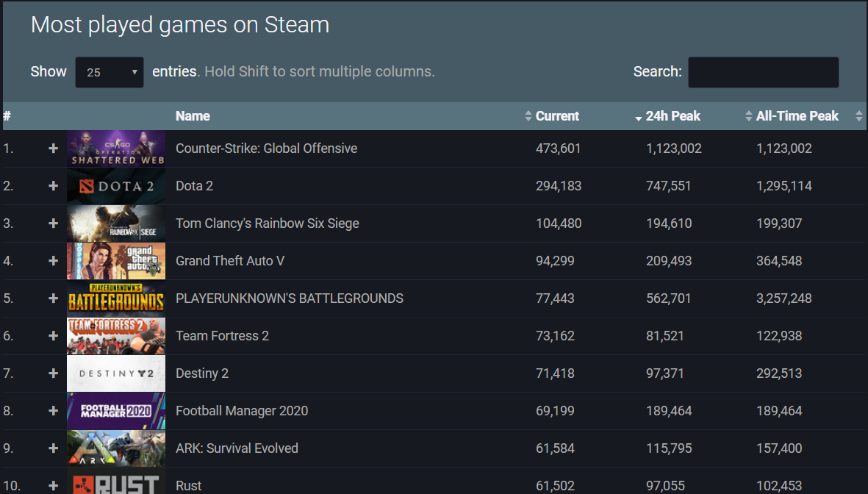This screenshot has height=494, width=868.
Task: Sort by Name column header
Action: pos(193,115)
